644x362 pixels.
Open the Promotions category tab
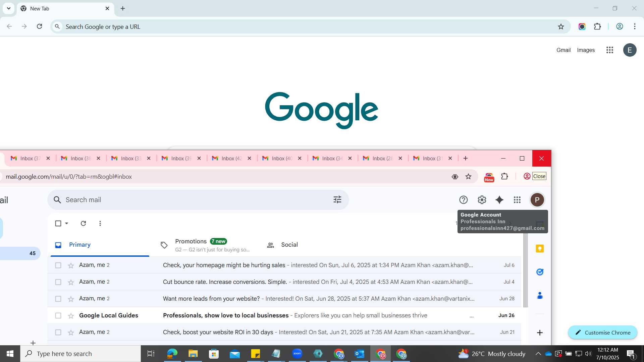point(205,245)
